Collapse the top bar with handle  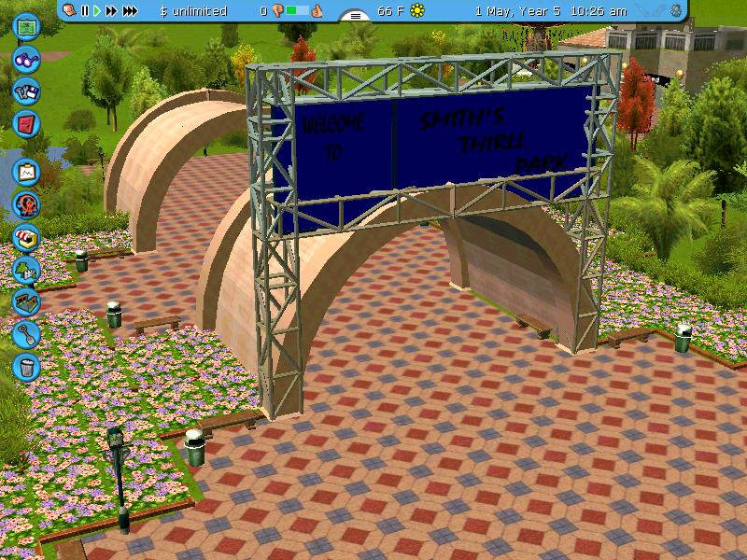356,15
